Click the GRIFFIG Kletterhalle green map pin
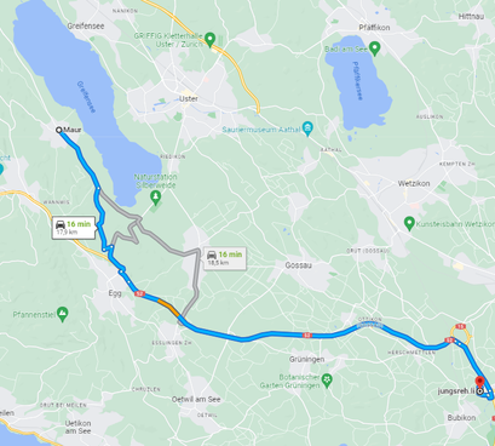This screenshot has height=446, width=495. 210,40
